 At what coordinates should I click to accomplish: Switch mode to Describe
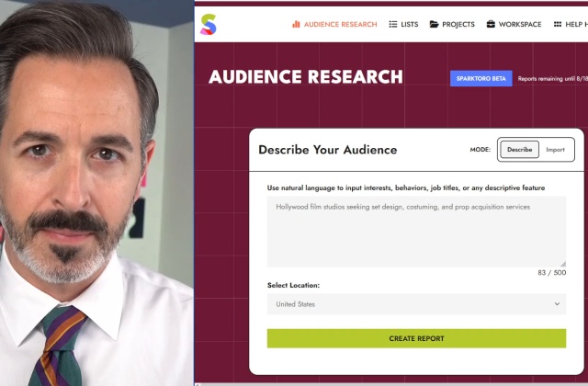tap(519, 149)
